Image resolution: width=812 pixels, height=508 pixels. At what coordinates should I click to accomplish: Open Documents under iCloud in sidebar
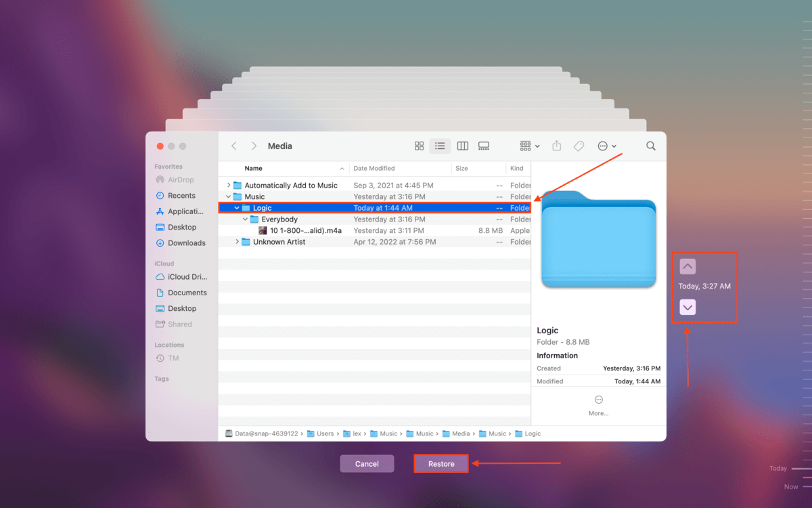181,293
